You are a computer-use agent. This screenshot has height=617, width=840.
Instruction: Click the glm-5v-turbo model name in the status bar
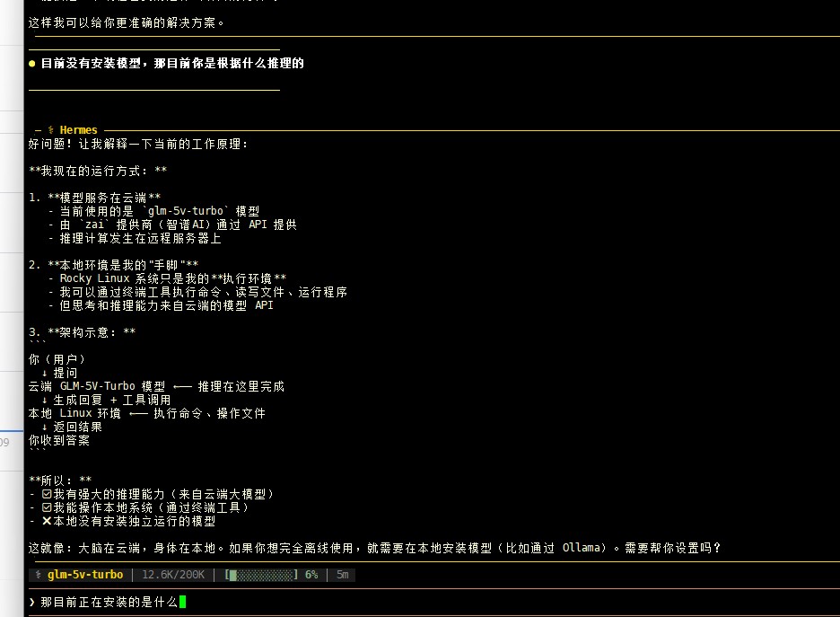point(85,575)
